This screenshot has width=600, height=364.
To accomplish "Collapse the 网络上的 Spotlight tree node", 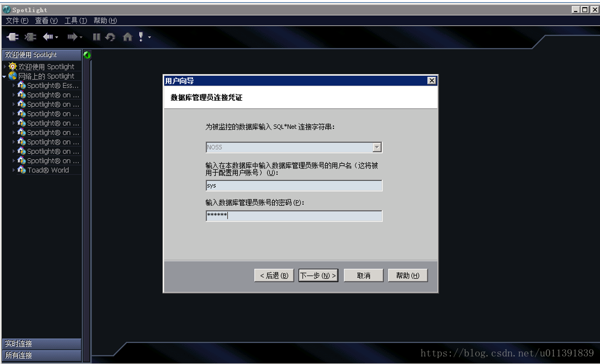I will click(4, 76).
